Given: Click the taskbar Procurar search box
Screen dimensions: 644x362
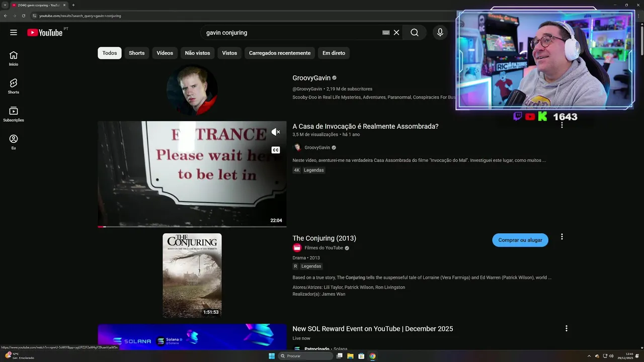Looking at the screenshot, I should pos(306,356).
